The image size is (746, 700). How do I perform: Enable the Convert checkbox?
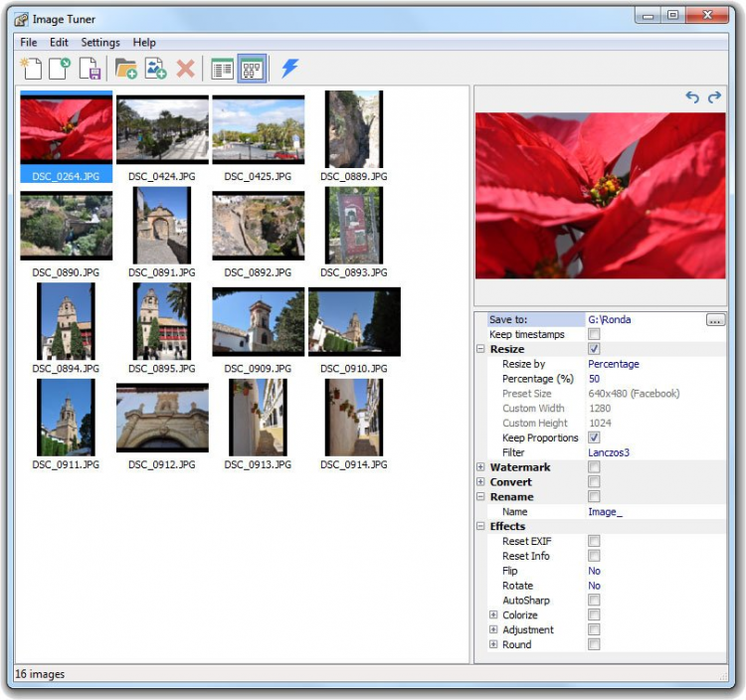click(594, 481)
